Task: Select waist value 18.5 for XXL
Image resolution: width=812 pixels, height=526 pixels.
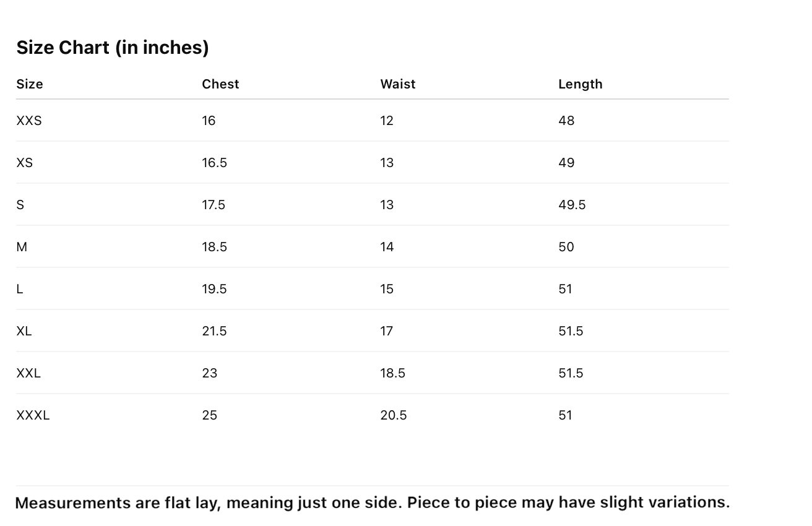Action: tap(392, 373)
